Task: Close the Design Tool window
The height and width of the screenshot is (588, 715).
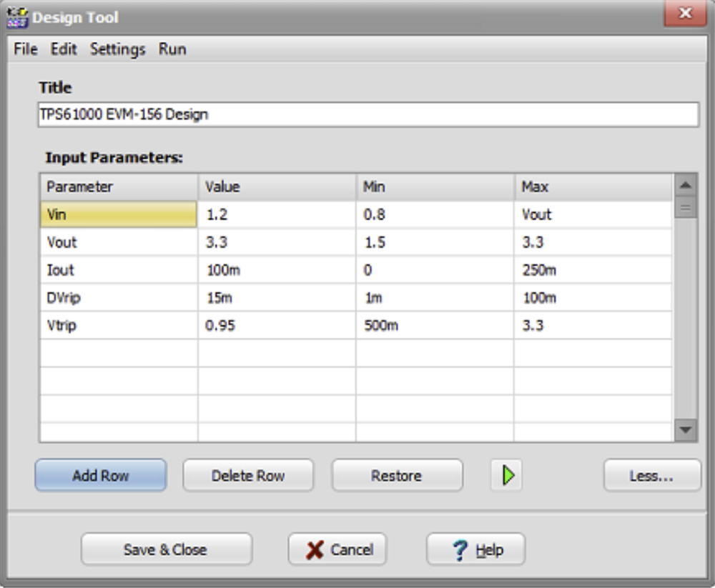Action: (x=685, y=13)
